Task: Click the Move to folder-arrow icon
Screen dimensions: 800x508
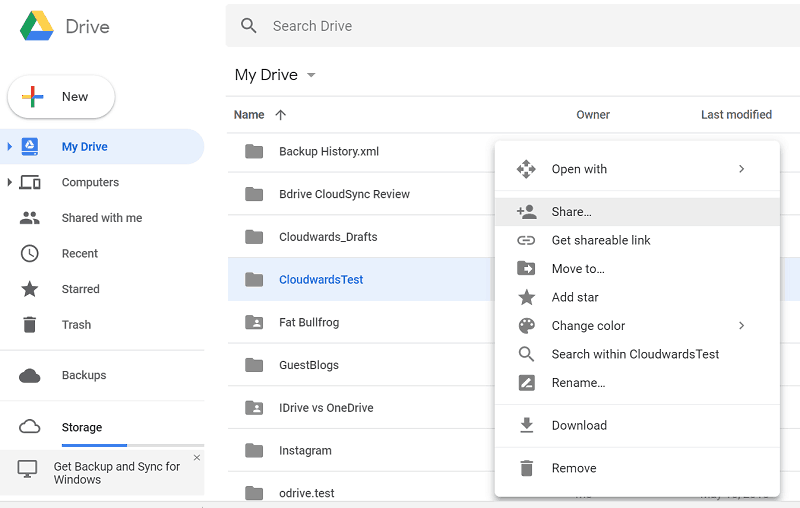Action: pyautogui.click(x=526, y=268)
